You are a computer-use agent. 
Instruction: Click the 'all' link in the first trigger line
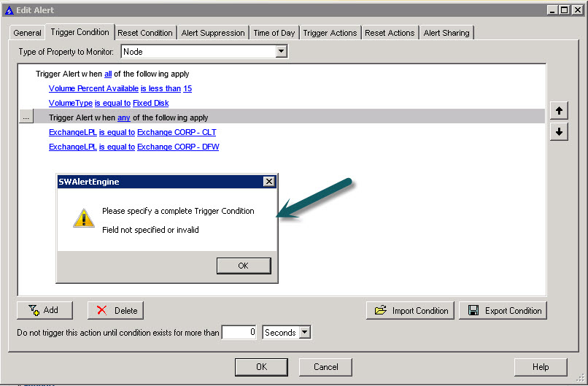[108, 74]
